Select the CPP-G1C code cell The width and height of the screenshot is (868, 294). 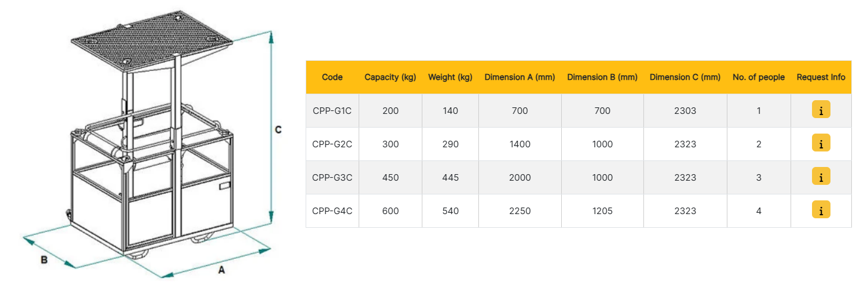coord(332,110)
